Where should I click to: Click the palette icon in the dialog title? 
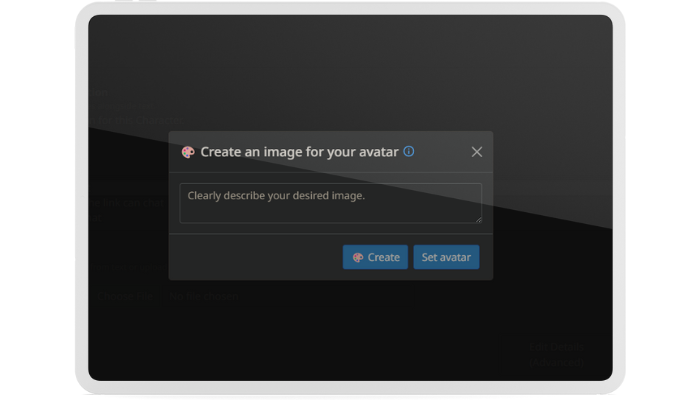pos(188,152)
